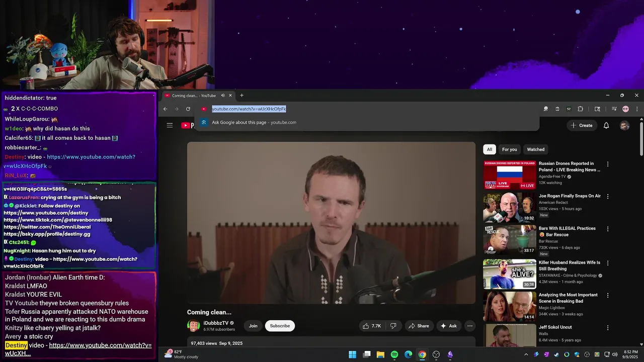Open iDubbbzTV channel name link

216,323
